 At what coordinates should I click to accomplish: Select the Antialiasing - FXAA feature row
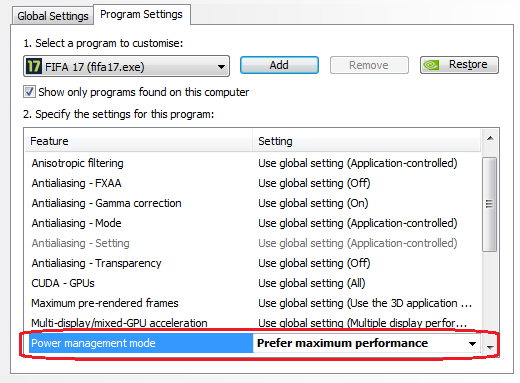click(253, 183)
